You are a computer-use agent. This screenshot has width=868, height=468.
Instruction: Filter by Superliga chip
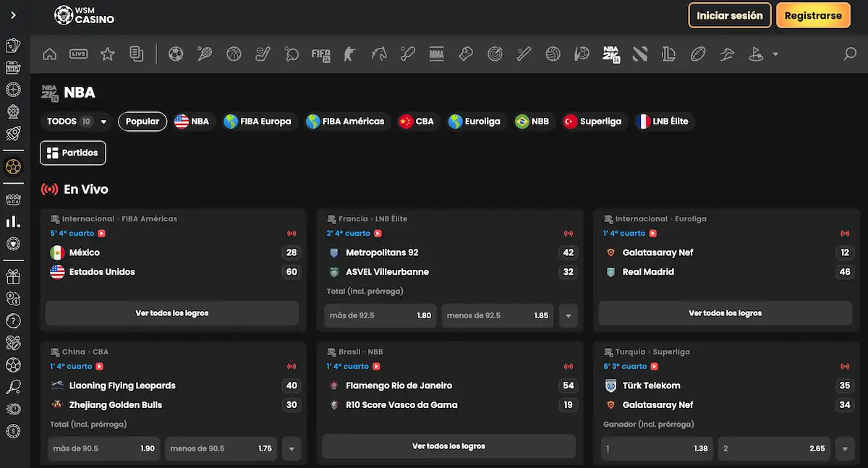point(592,122)
